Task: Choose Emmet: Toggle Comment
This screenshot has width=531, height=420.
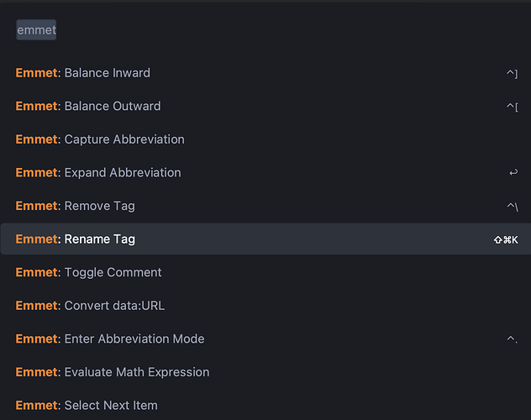Action: [265, 272]
